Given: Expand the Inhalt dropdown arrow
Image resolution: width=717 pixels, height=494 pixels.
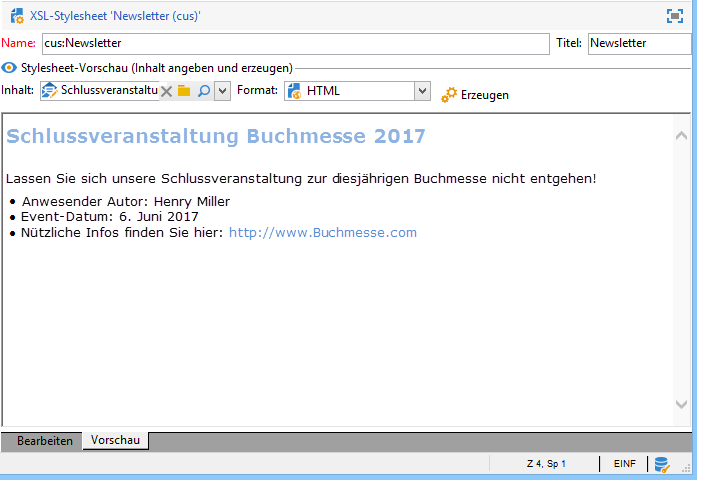Looking at the screenshot, I should click(x=222, y=91).
